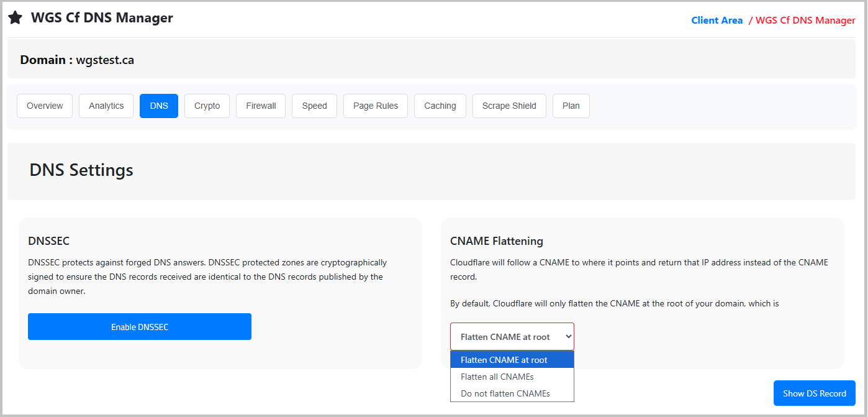Switch to the Analytics tab

click(x=106, y=106)
